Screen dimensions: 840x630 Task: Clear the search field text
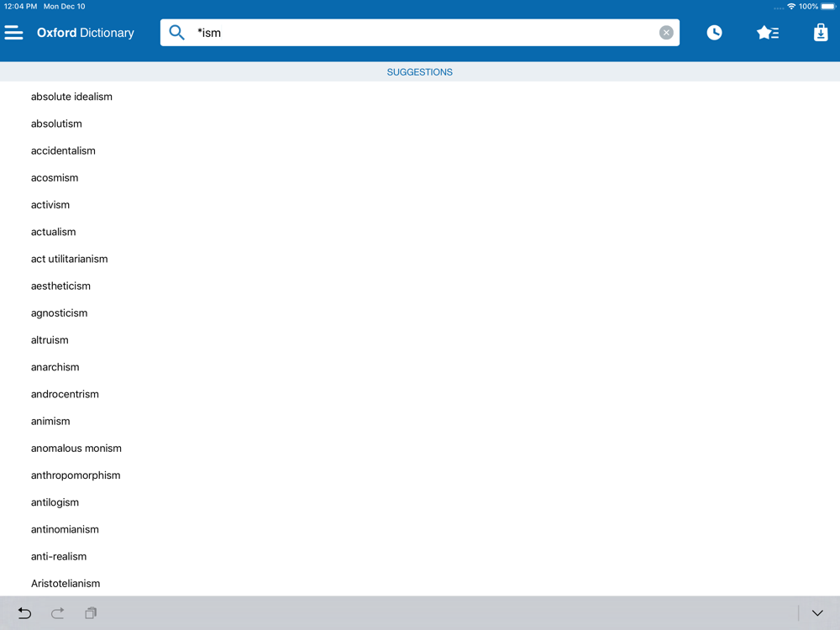click(x=666, y=33)
